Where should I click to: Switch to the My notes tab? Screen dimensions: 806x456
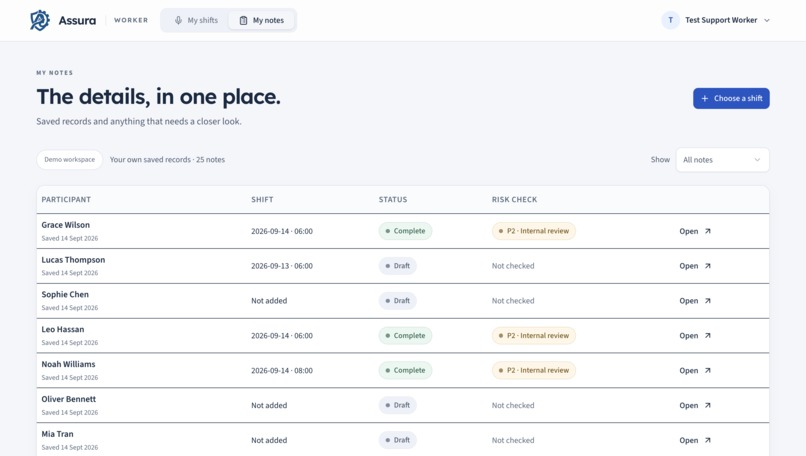tap(262, 20)
